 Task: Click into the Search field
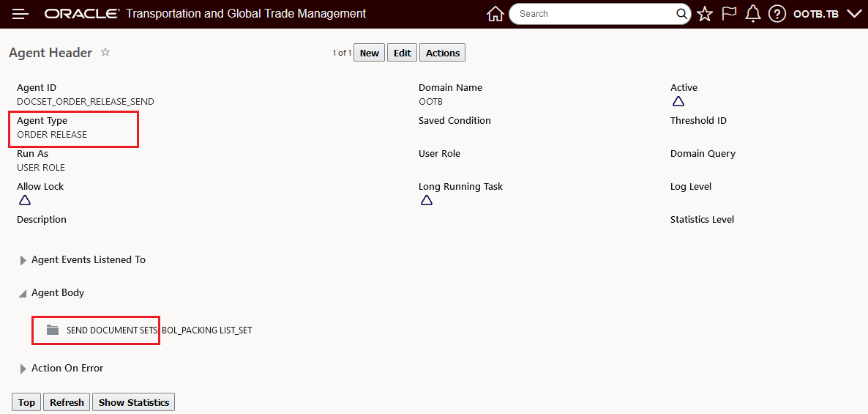593,14
